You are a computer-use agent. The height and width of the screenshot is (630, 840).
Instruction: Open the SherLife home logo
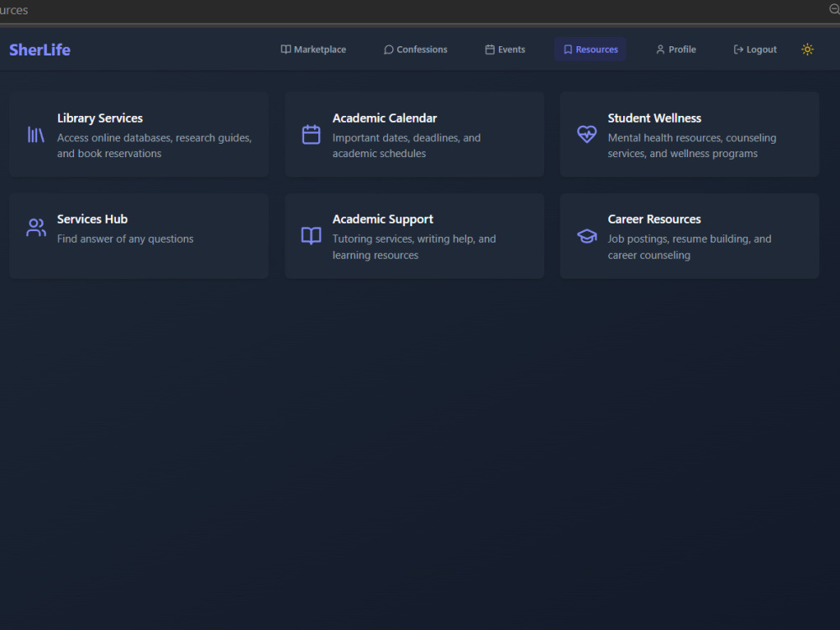pyautogui.click(x=39, y=50)
